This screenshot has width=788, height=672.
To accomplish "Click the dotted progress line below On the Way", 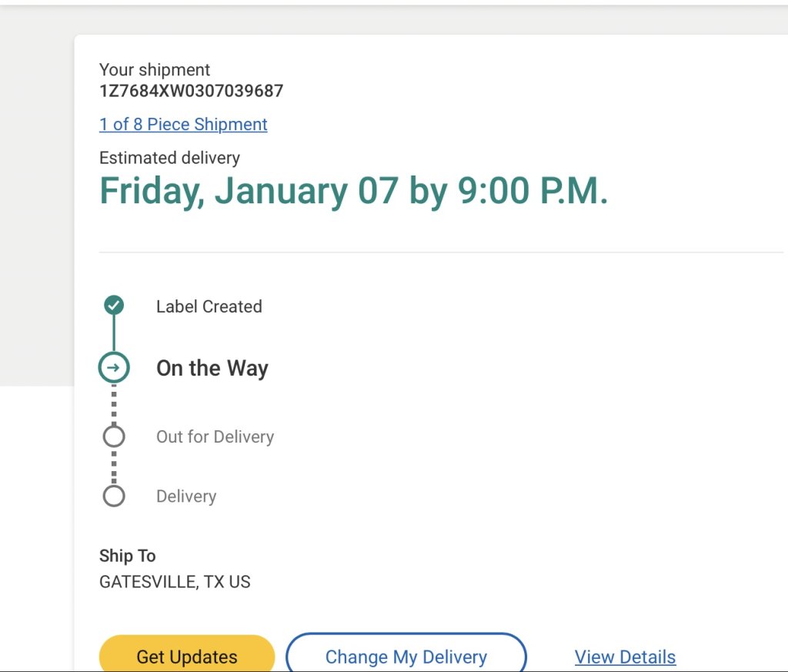I will click(114, 405).
